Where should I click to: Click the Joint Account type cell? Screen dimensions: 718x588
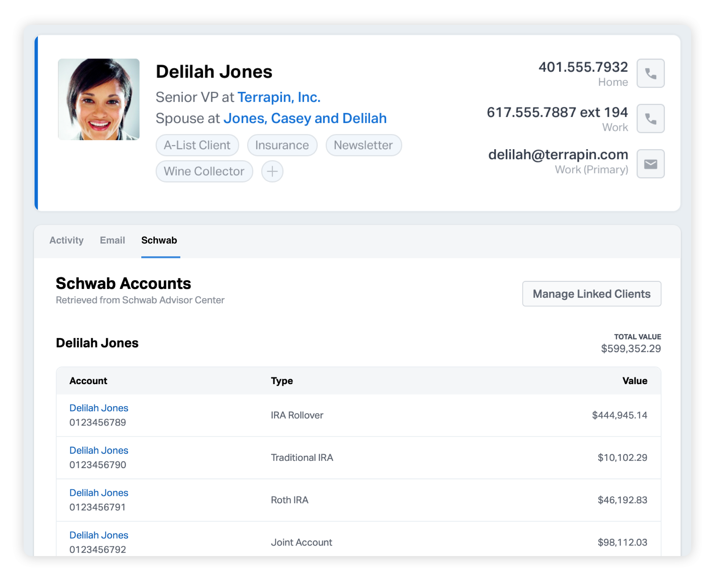(x=301, y=542)
